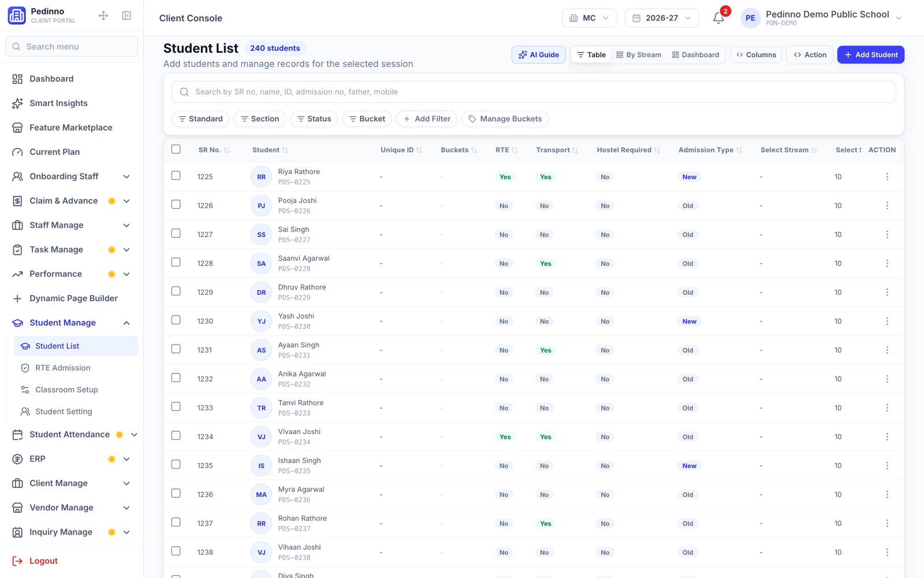Toggle select-all checkbox in table header
The height and width of the screenshot is (578, 924).
coord(176,149)
